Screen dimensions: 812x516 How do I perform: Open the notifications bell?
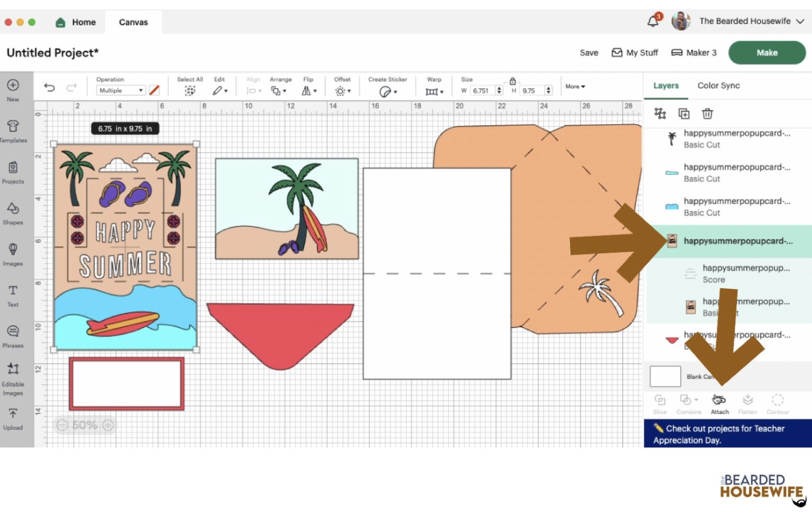click(653, 21)
